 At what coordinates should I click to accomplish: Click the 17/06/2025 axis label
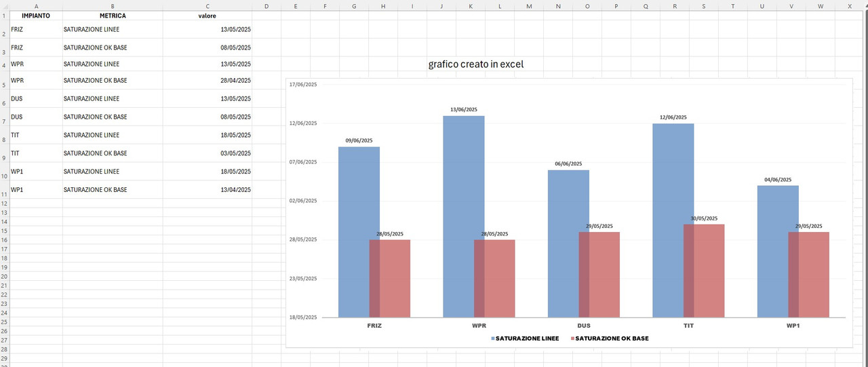coord(303,85)
